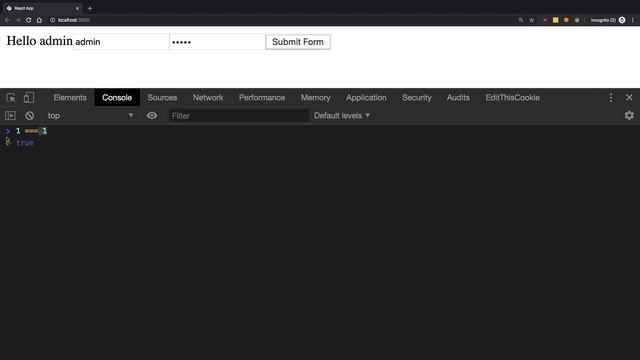Click the "Hello admin" heading text

(x=40, y=41)
